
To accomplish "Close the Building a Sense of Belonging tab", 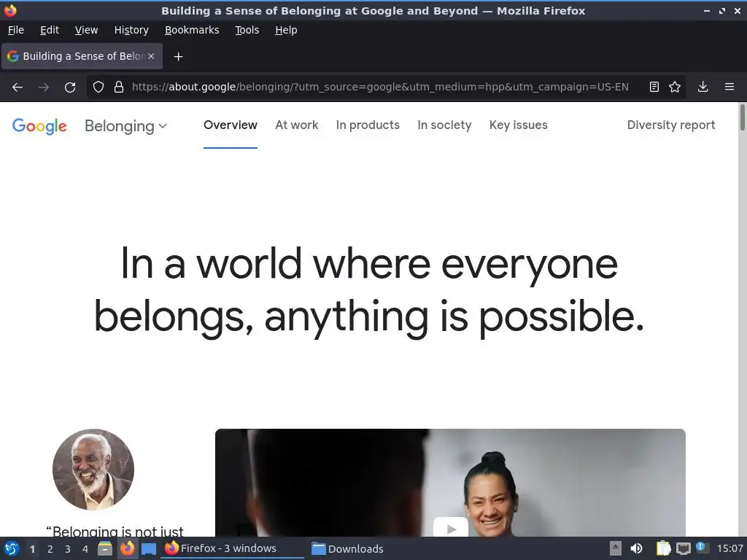I will (x=151, y=56).
